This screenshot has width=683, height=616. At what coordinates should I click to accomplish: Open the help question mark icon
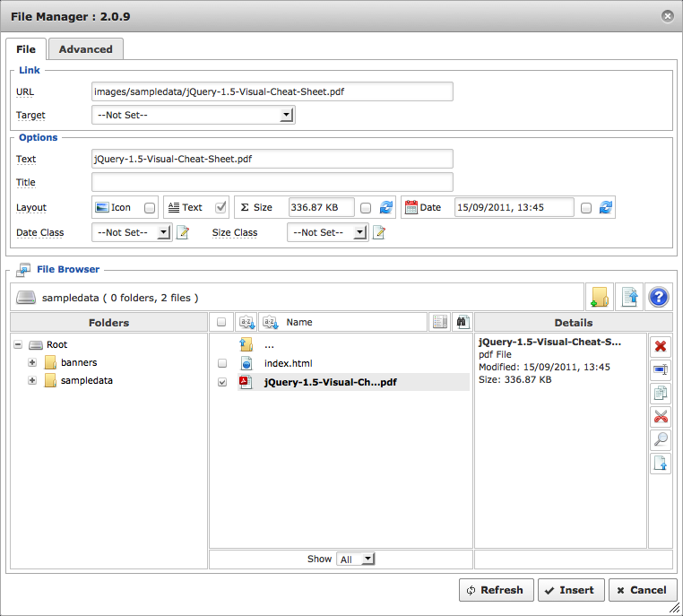(x=659, y=297)
